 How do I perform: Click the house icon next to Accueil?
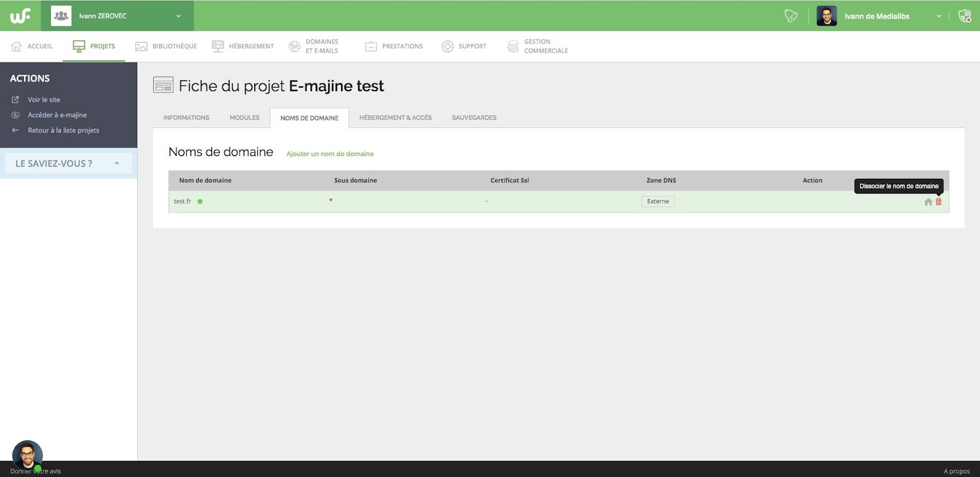[x=17, y=47]
